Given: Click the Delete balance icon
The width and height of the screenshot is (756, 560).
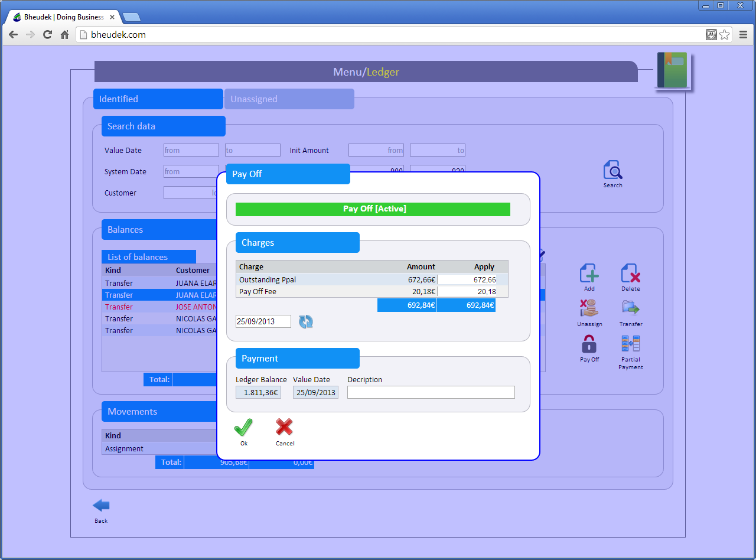Looking at the screenshot, I should [630, 274].
